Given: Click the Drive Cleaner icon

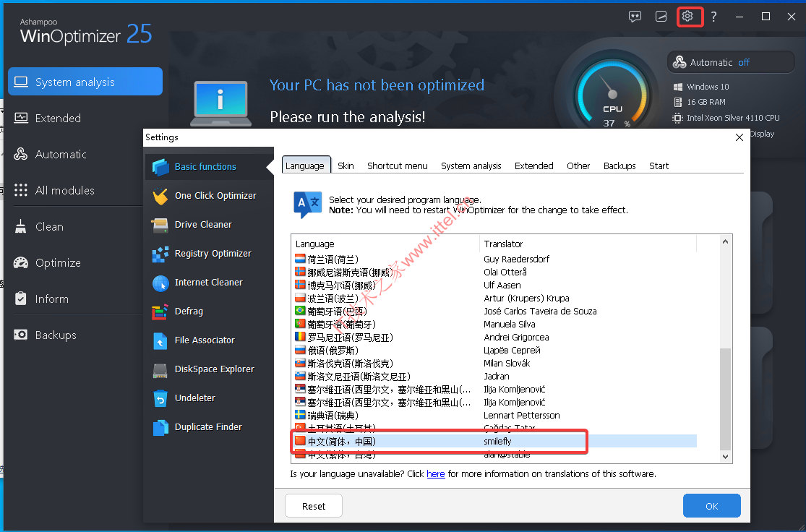Looking at the screenshot, I should (x=160, y=225).
